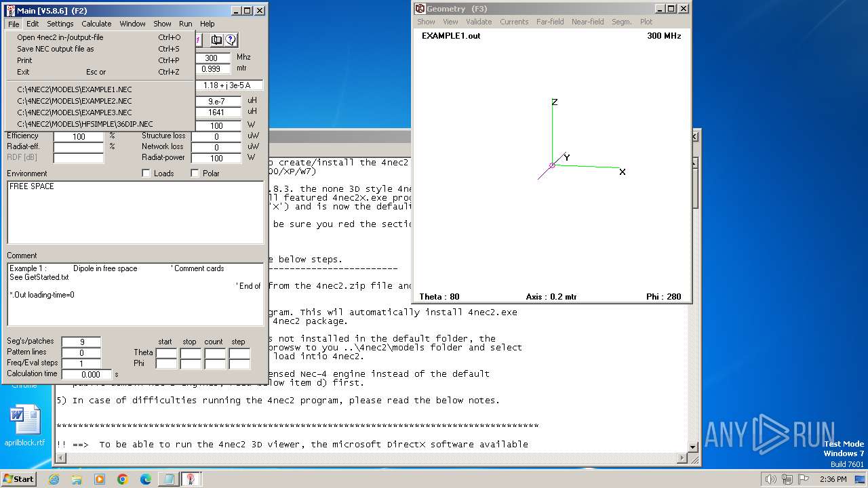
Task: Click the horizontal scrollbar left arrow
Action: (61, 458)
